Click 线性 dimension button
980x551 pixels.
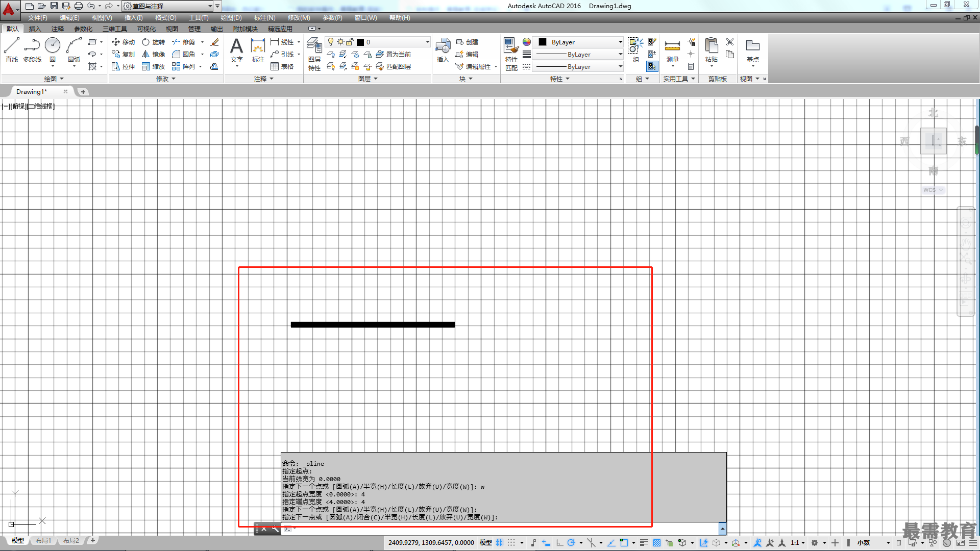[x=282, y=42]
